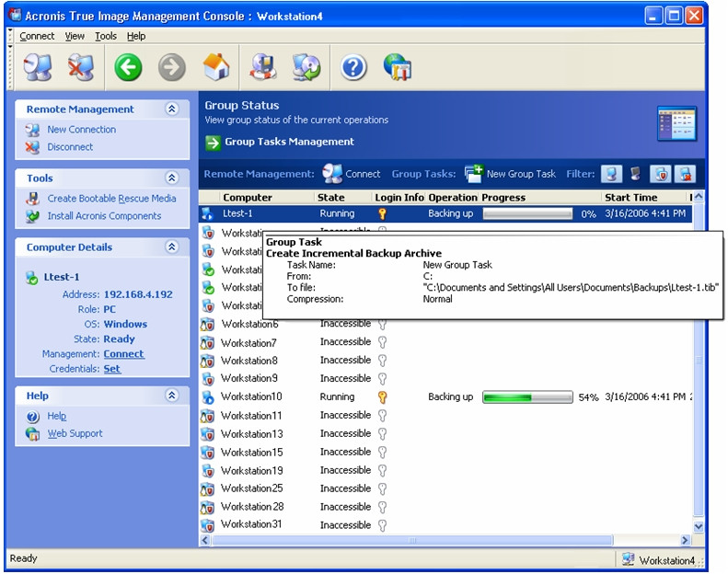Open the Help menu

[136, 36]
